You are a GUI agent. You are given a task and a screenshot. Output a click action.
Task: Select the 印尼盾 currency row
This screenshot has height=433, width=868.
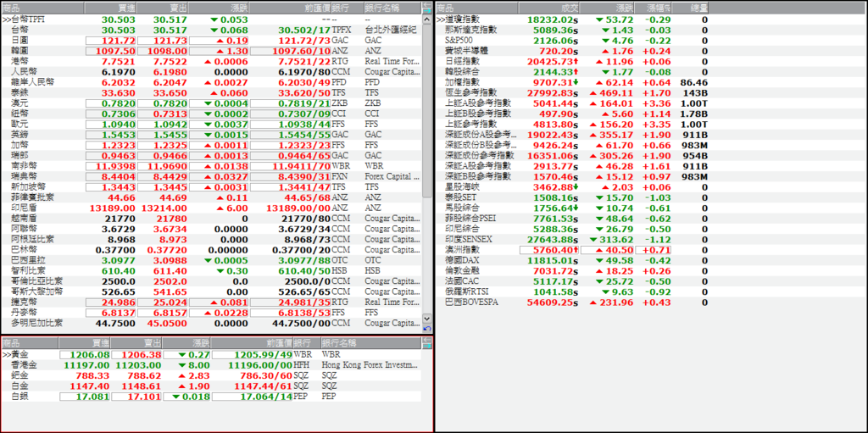[x=211, y=208]
